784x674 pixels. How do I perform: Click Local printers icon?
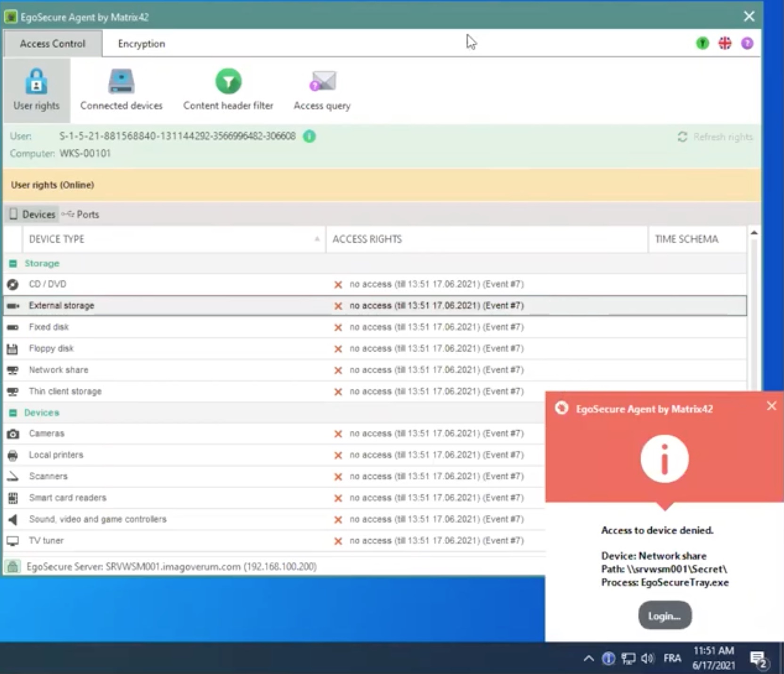[13, 455]
